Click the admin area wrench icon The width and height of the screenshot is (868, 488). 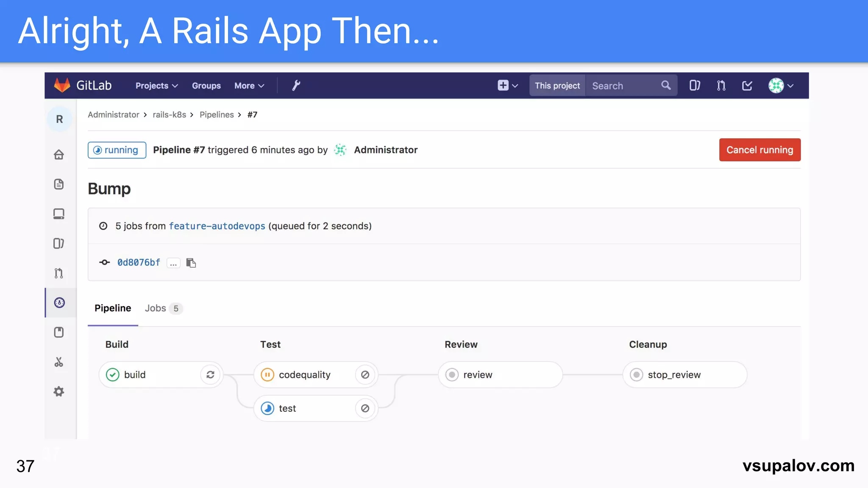(296, 86)
